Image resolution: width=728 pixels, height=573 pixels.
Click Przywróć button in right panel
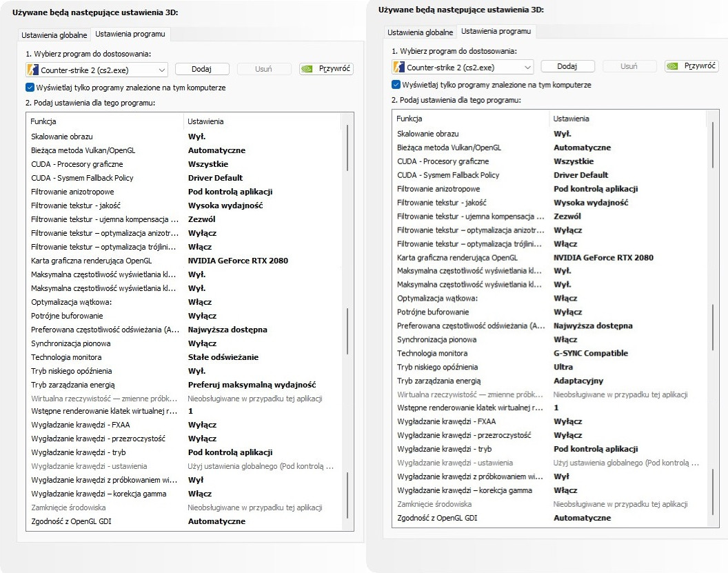click(691, 66)
